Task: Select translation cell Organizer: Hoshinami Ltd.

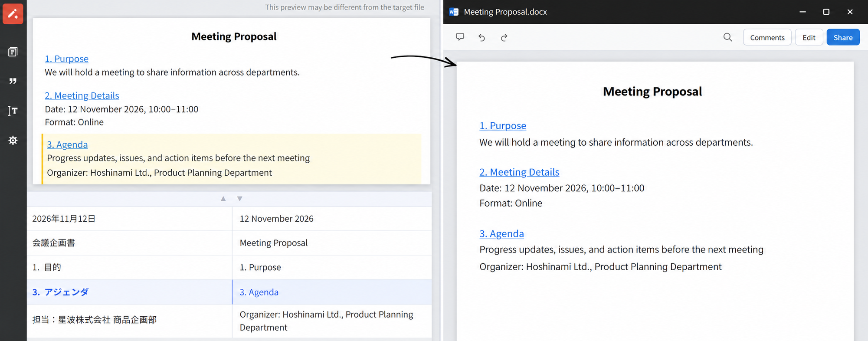Action: point(332,321)
